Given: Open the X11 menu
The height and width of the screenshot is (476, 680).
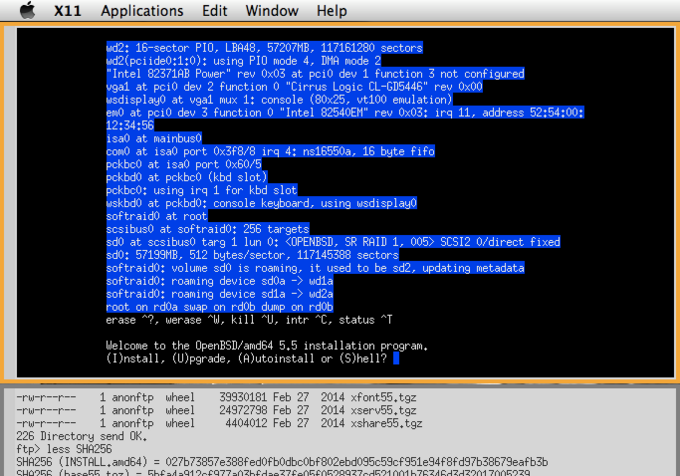Looking at the screenshot, I should pyautogui.click(x=67, y=10).
